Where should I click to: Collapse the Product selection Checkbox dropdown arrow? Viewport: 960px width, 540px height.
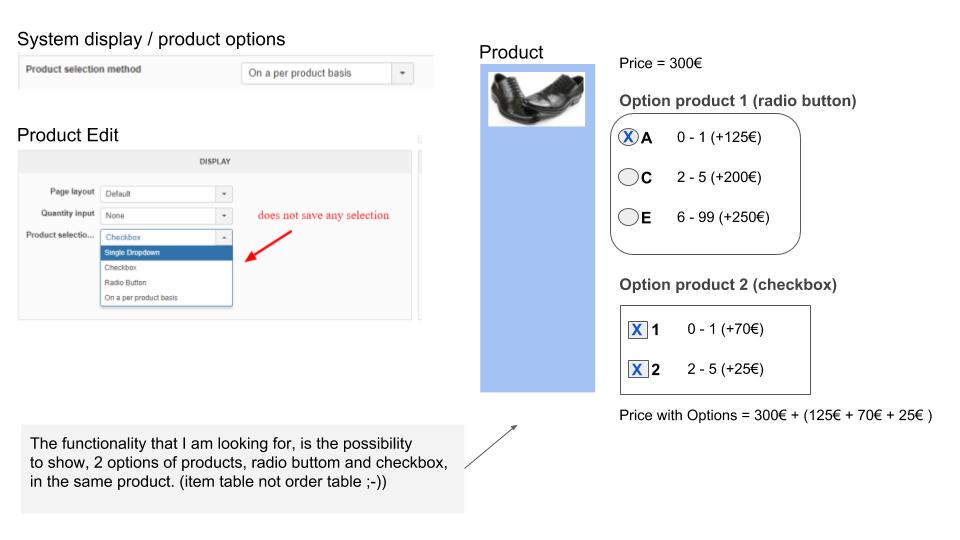coord(224,237)
